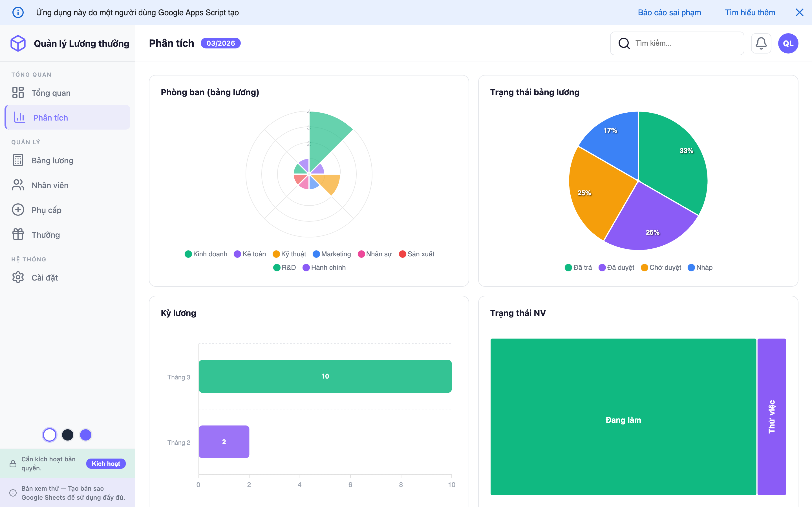Focus the Tìm kiếm search field

685,43
